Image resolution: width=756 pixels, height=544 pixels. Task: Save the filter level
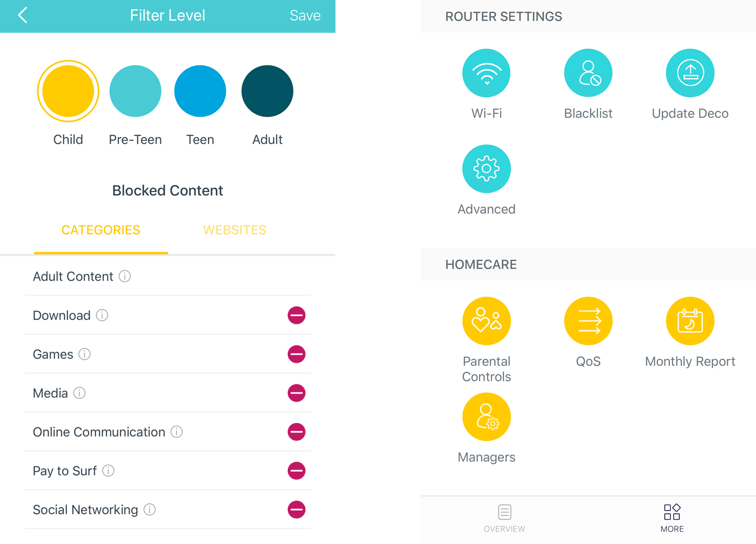305,16
